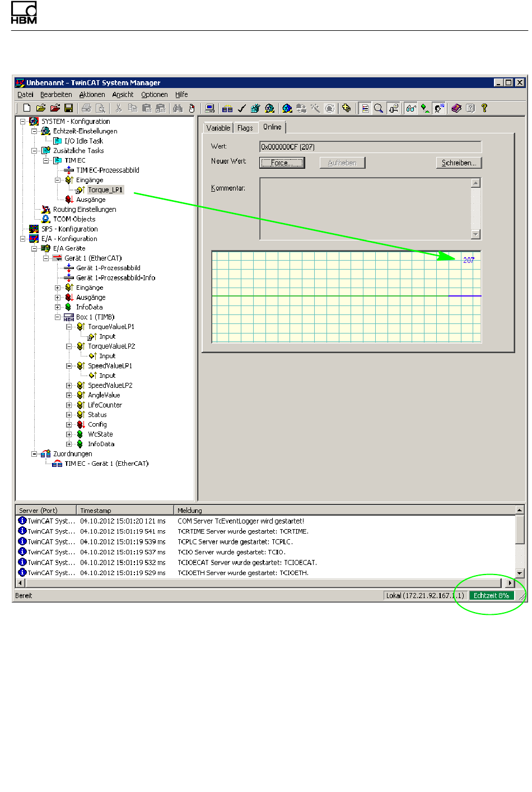
Task: Click the E/A - Konfiguration tree icon
Action: point(34,239)
